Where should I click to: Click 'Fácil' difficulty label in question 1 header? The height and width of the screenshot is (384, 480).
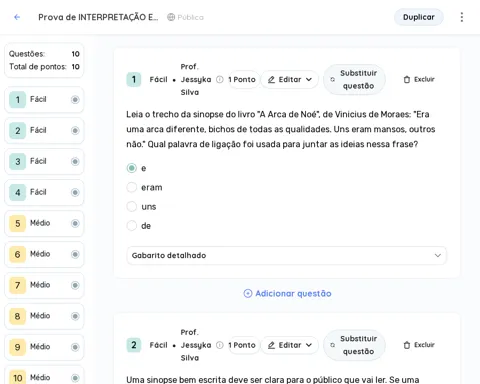coord(158,79)
